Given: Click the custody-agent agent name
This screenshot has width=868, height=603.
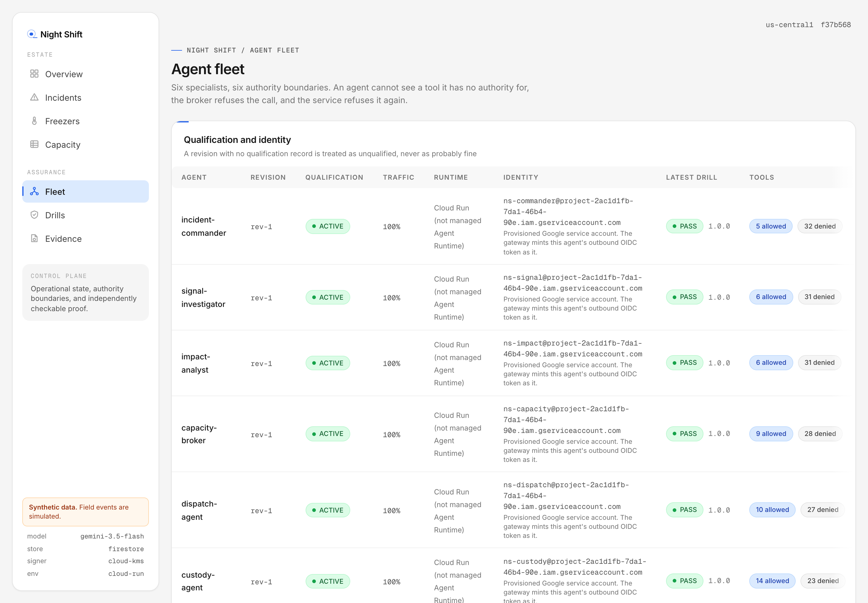Looking at the screenshot, I should [198, 581].
